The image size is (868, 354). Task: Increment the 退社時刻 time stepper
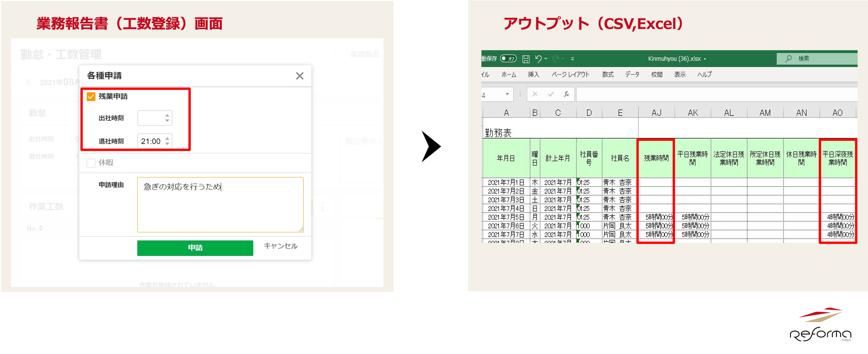click(167, 138)
